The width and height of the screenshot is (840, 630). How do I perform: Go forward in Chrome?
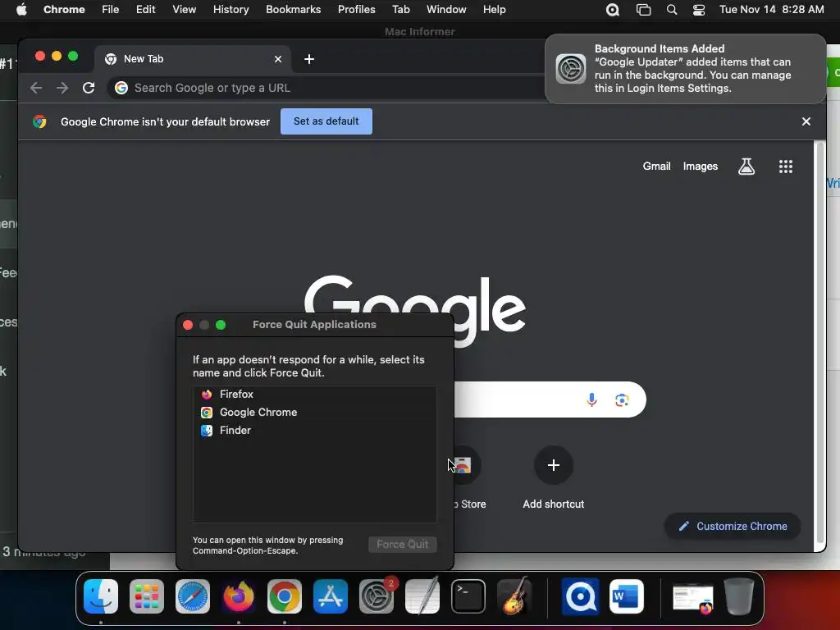pos(62,88)
